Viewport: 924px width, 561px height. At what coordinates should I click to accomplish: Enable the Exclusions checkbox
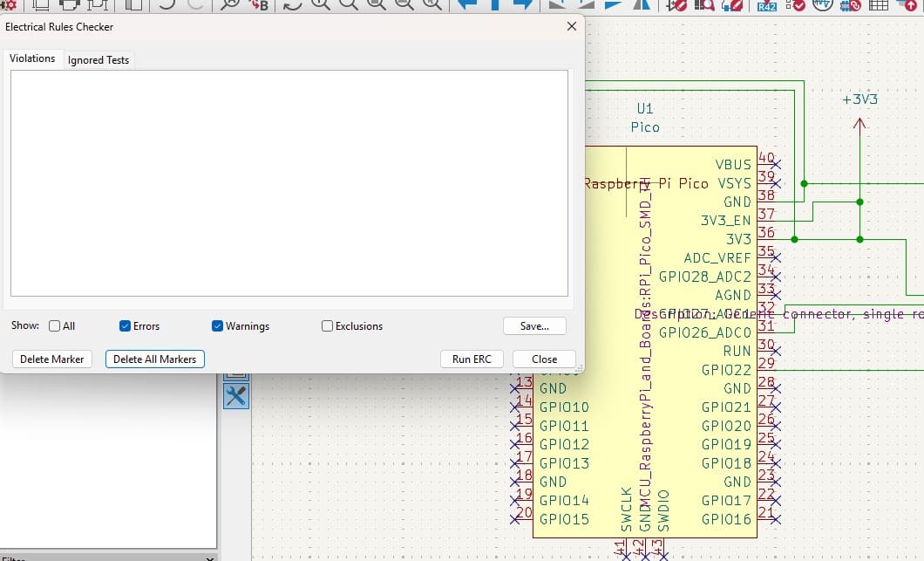coord(327,326)
